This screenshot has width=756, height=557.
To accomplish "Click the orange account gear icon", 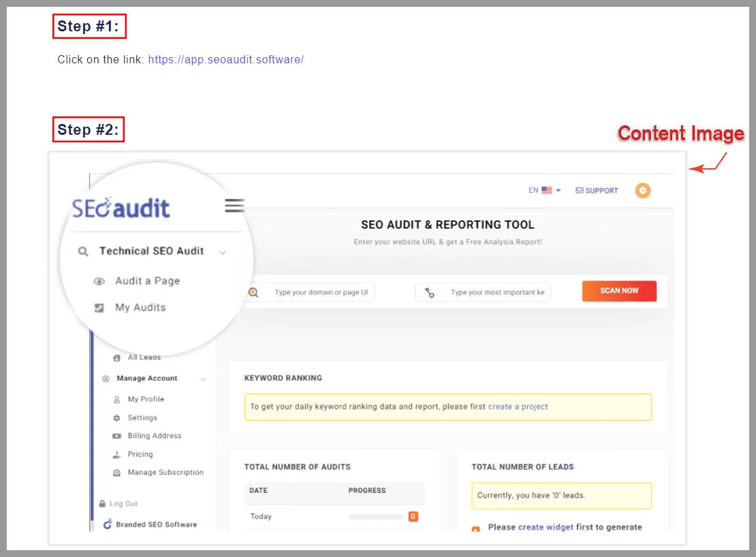I will tap(643, 191).
